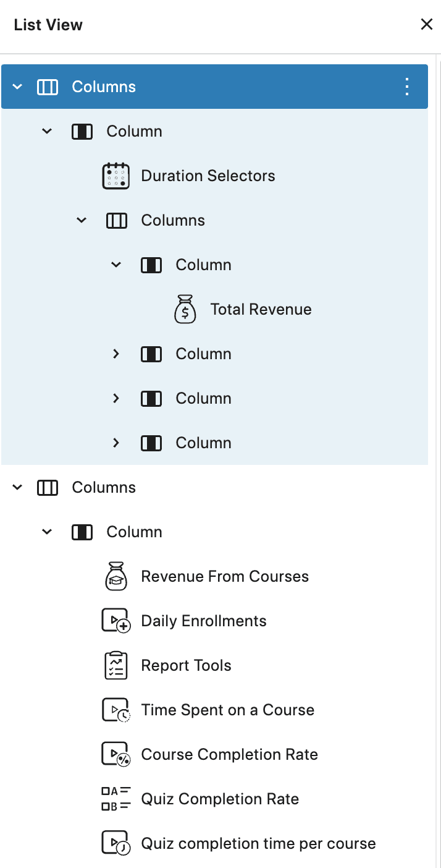Collapse the second Columns block near the bottom
441x868 pixels.
tap(17, 487)
